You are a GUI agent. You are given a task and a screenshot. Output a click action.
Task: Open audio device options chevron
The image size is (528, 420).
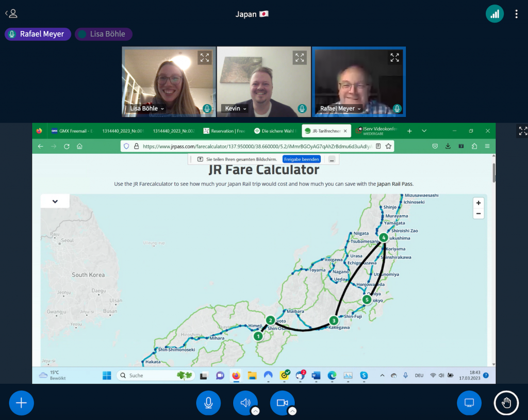click(x=255, y=411)
